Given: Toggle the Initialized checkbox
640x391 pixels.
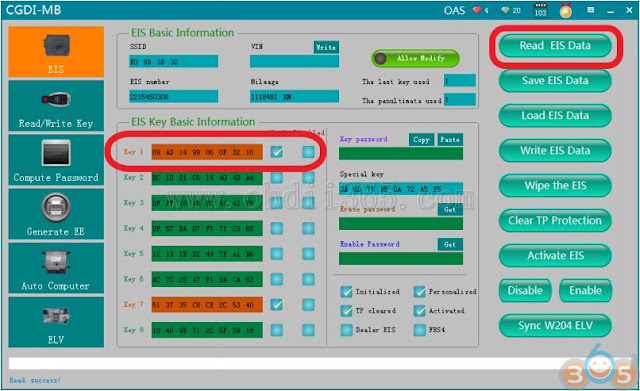Looking at the screenshot, I should pyautogui.click(x=347, y=291).
